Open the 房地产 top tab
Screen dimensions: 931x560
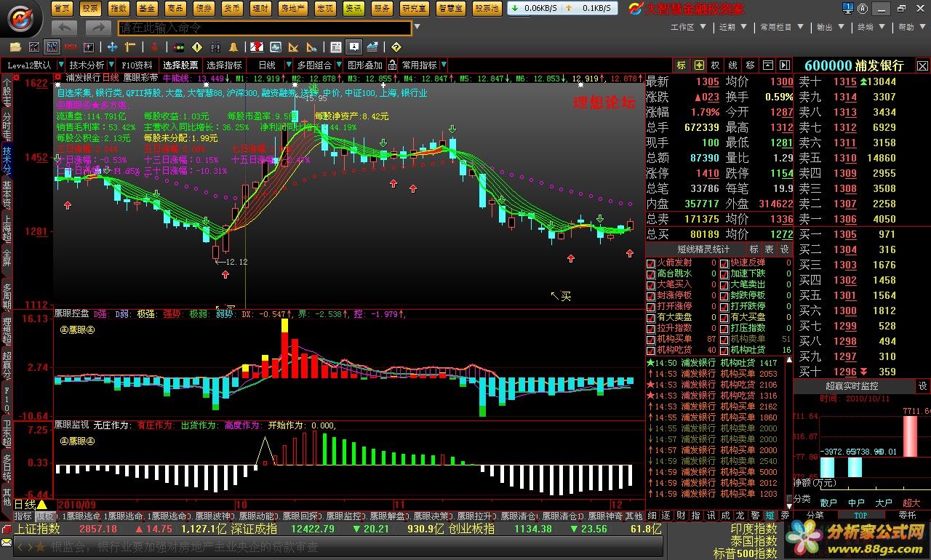(292, 8)
